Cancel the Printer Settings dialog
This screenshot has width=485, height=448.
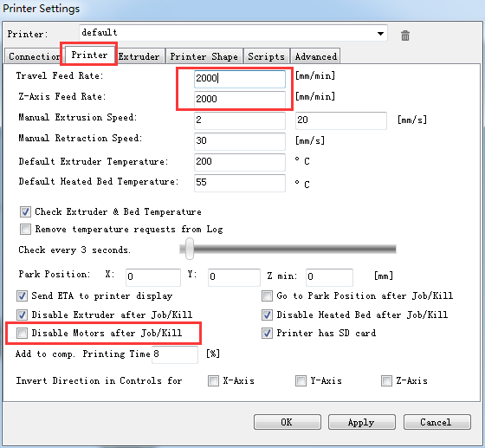click(x=436, y=422)
